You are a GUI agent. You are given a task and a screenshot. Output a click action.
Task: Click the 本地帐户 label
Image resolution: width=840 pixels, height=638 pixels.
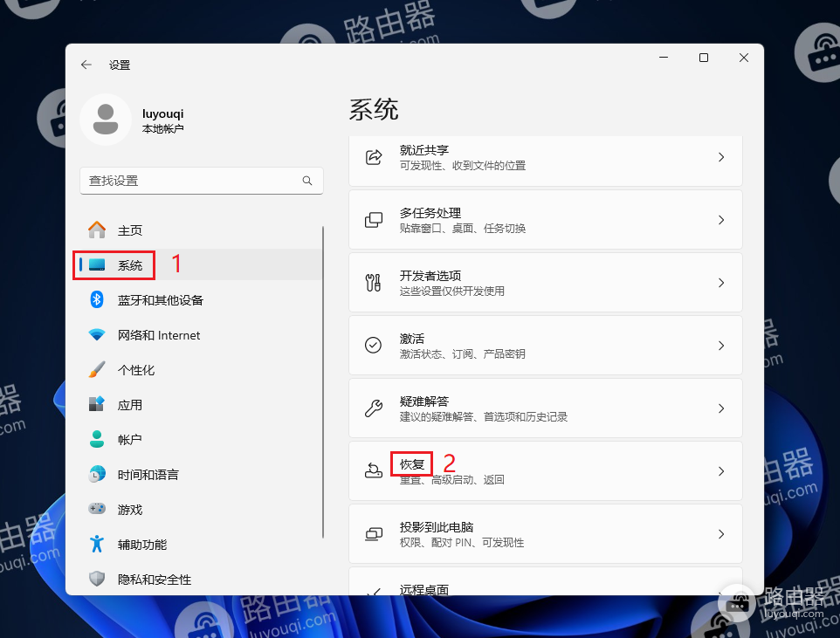[x=163, y=129]
